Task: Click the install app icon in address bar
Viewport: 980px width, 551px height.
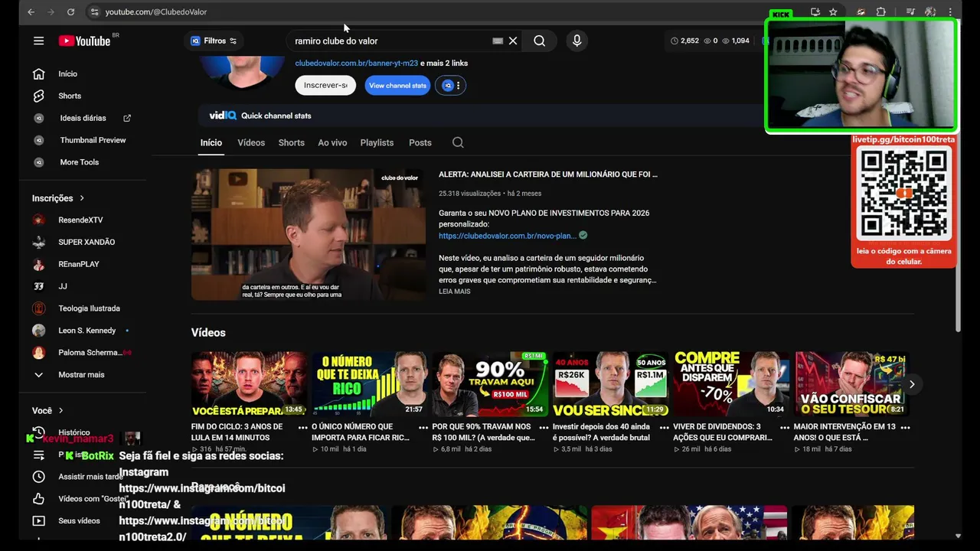Action: pos(815,12)
